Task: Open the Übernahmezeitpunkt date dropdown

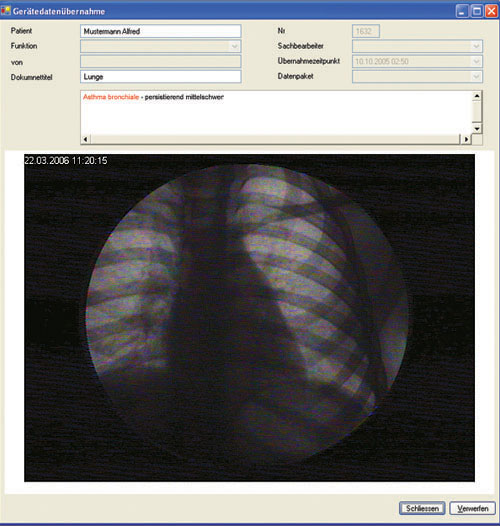Action: pyautogui.click(x=476, y=61)
